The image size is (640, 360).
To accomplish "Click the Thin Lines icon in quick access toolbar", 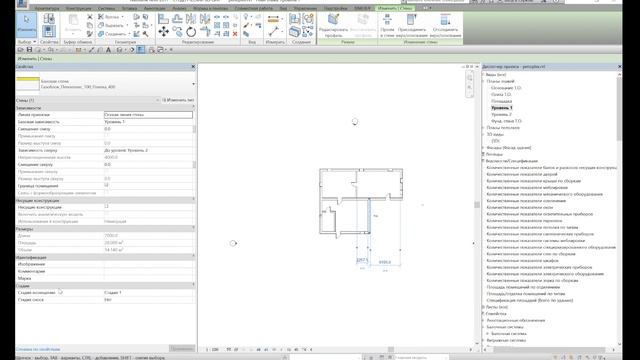I will pos(141,50).
